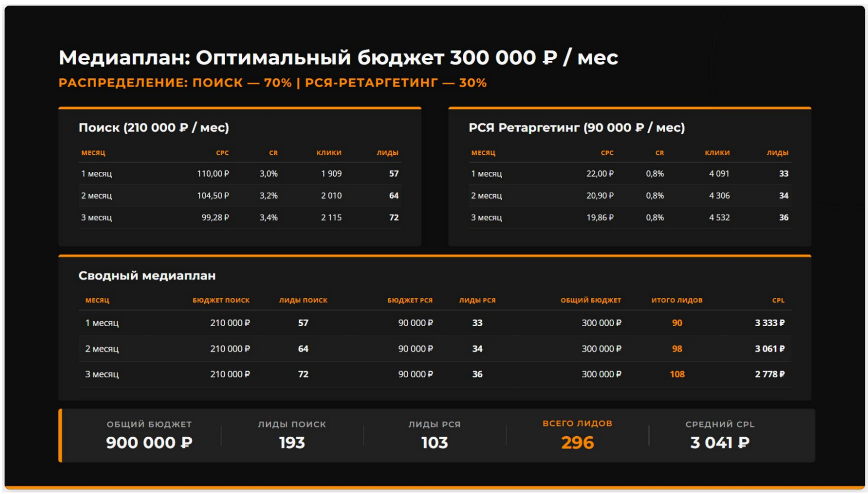Select the clicks value '2 115'
The image size is (868, 494).
point(331,217)
